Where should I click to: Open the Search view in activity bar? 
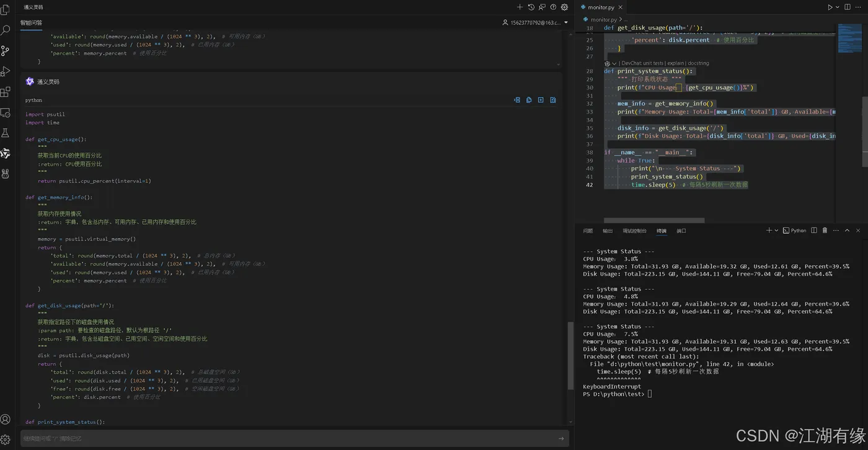(x=6, y=30)
